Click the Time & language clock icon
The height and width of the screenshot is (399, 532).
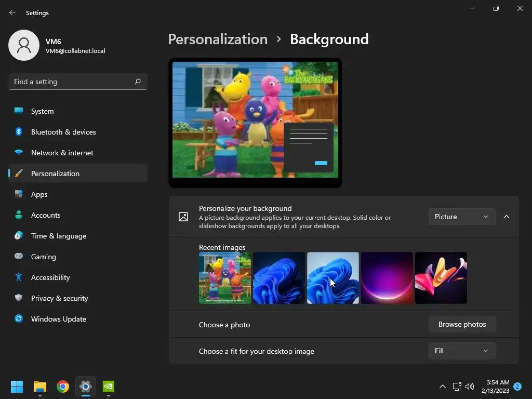click(19, 235)
